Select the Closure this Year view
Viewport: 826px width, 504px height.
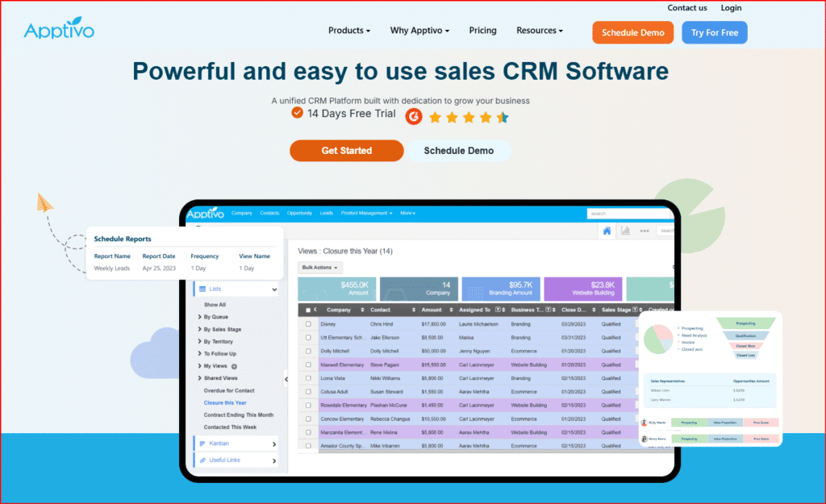click(225, 403)
